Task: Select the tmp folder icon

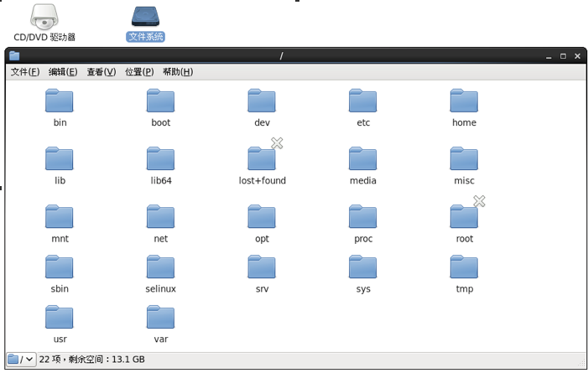Action: tap(464, 267)
